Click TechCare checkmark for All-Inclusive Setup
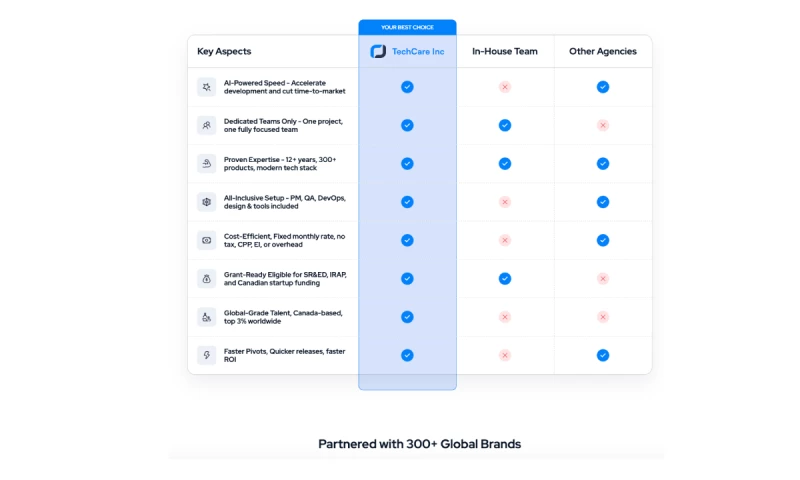Viewport: 800px width, 480px height. [407, 202]
